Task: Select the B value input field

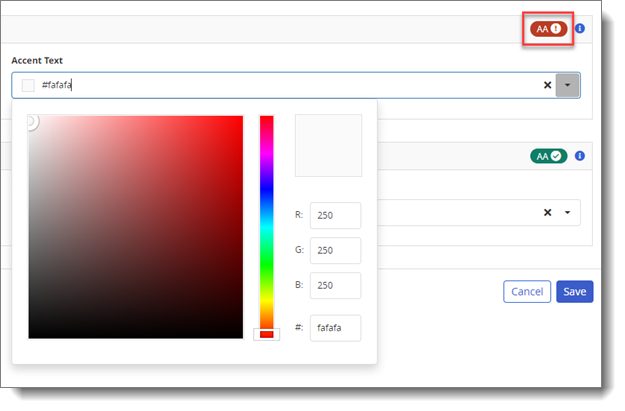Action: click(335, 285)
